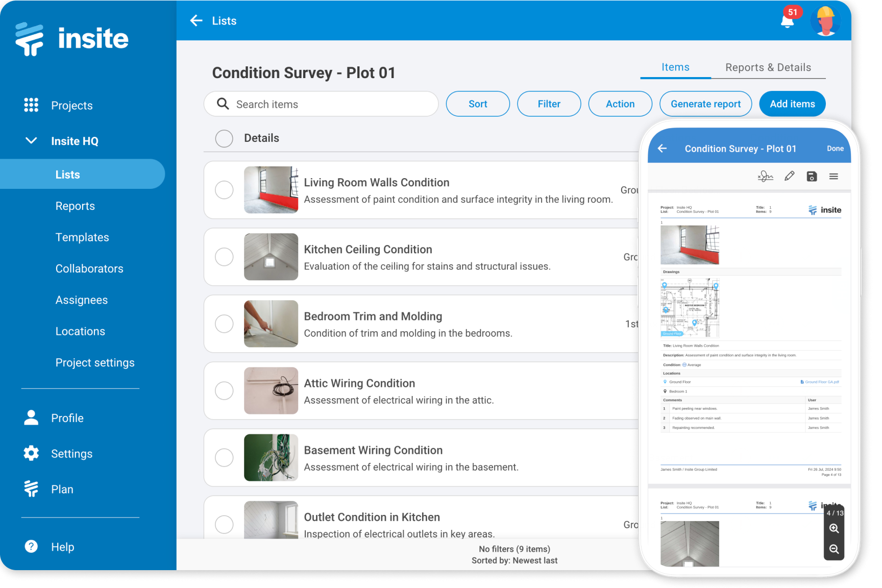882x588 pixels.
Task: Tick the Attic Wiring Condition checkbox
Action: (224, 390)
